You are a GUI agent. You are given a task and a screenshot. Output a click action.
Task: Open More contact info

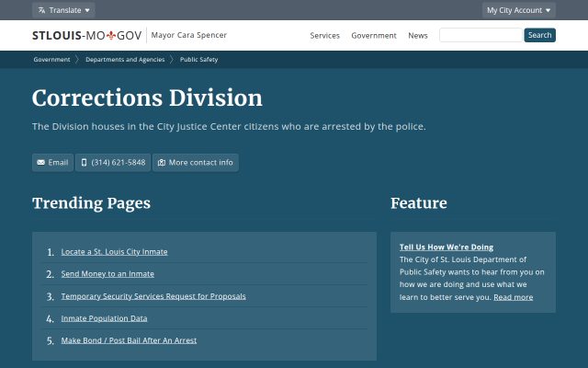pyautogui.click(x=196, y=162)
